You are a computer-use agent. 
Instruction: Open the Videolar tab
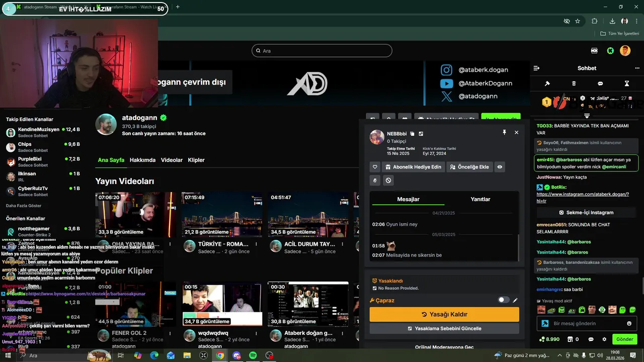point(172,160)
